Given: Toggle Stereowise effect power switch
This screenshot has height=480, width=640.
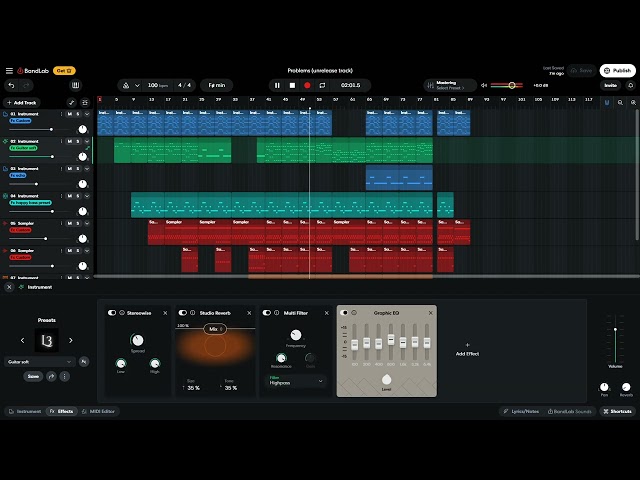Looking at the screenshot, I should pos(112,313).
